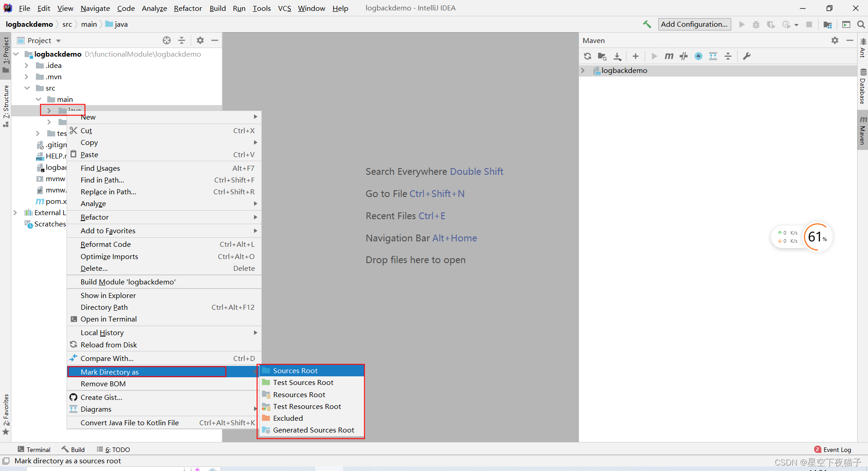868x471 pixels.
Task: Hide the Project panel with minus icon
Action: tap(215, 40)
